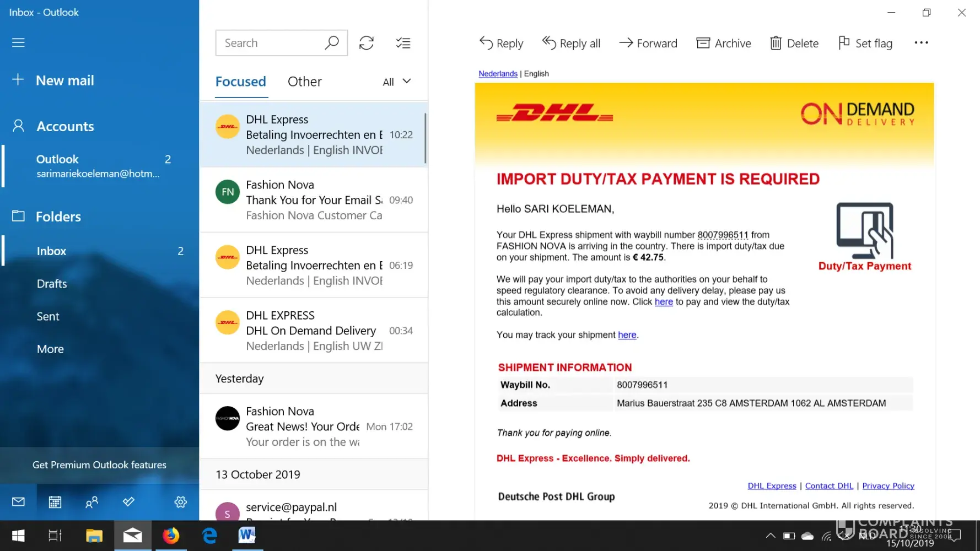Click the Reply arrow icon
The width and height of the screenshot is (980, 551).
coord(486,43)
